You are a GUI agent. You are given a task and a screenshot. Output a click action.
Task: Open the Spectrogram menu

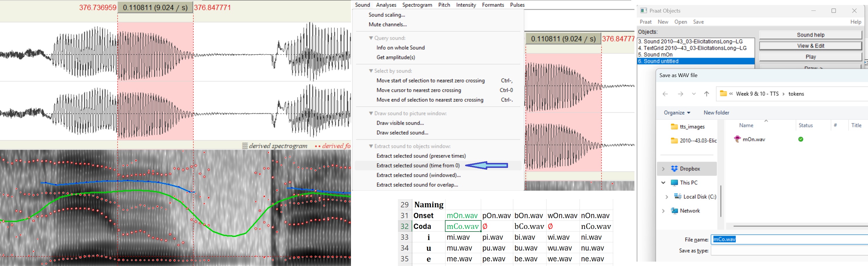(417, 5)
